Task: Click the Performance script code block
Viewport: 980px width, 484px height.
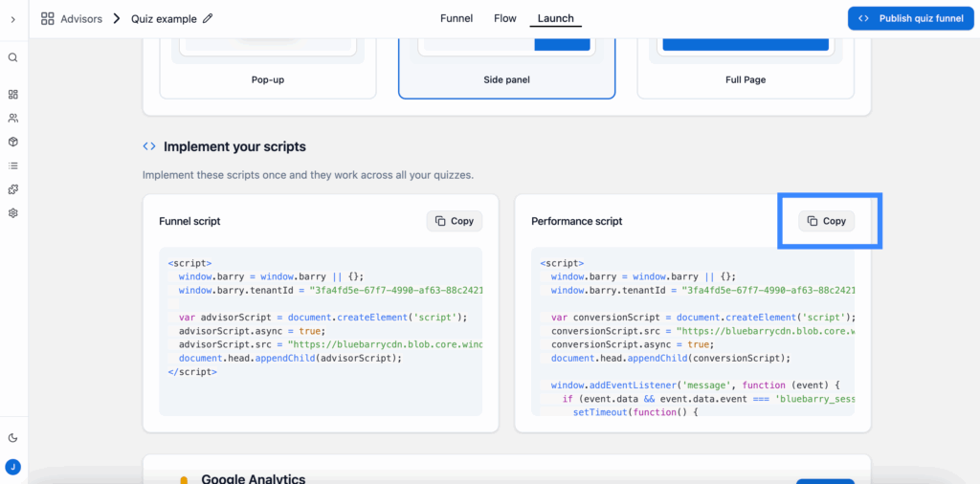Action: pyautogui.click(x=693, y=331)
